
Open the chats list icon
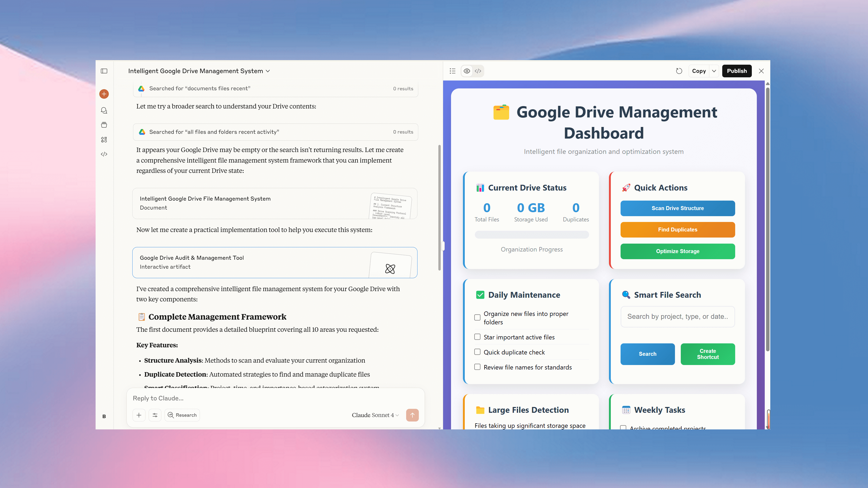pyautogui.click(x=104, y=111)
